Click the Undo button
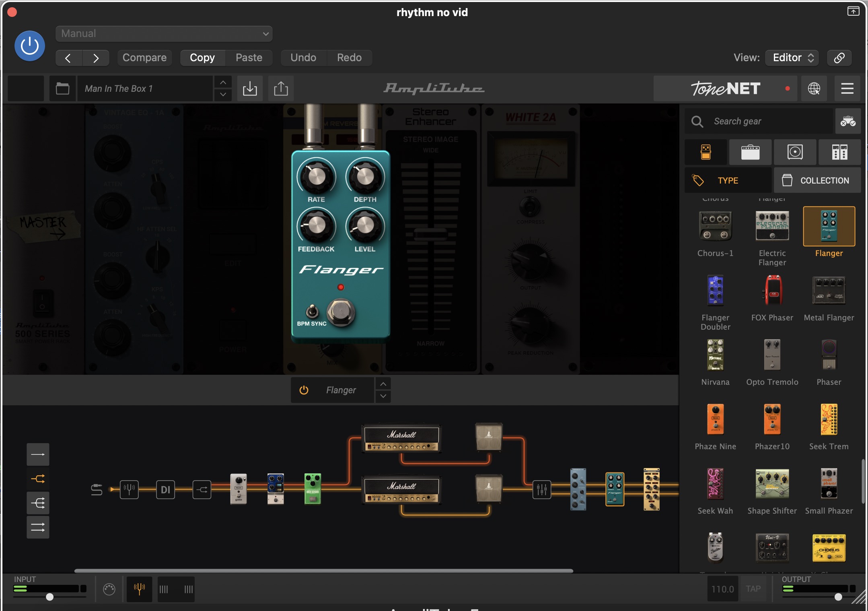The height and width of the screenshot is (611, 868). [x=303, y=58]
